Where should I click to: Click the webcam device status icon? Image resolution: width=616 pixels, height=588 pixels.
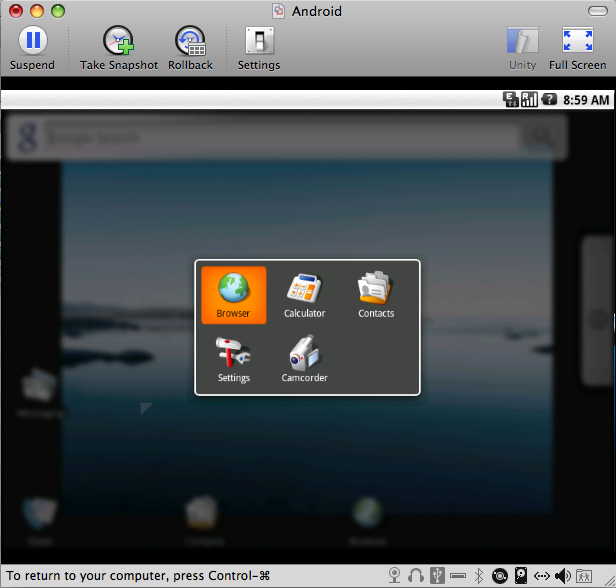point(394,576)
